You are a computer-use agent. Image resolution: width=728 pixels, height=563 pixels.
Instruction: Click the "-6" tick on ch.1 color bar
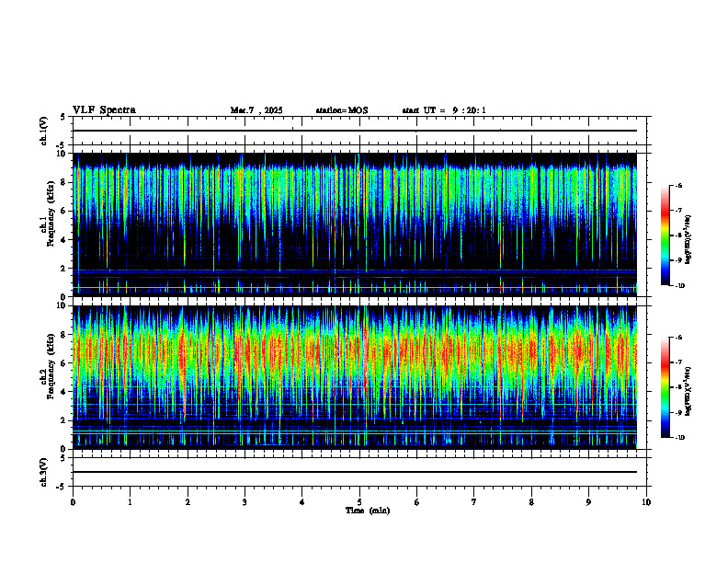click(678, 185)
